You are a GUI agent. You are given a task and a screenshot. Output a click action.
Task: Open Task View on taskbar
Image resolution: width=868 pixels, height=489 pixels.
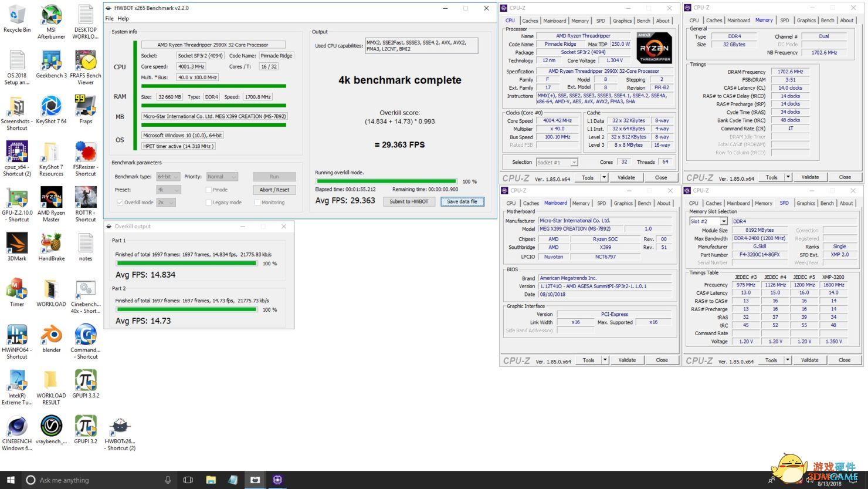click(x=188, y=480)
